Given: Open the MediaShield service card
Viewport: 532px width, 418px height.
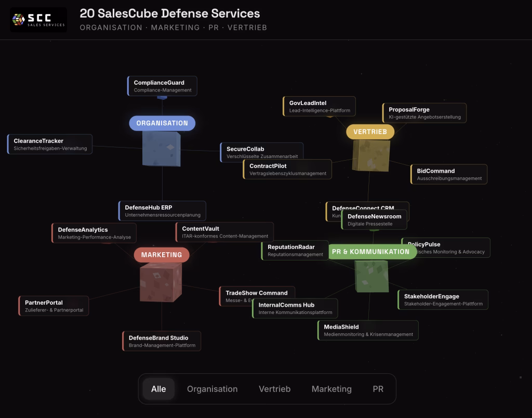Looking at the screenshot, I should click(x=368, y=330).
